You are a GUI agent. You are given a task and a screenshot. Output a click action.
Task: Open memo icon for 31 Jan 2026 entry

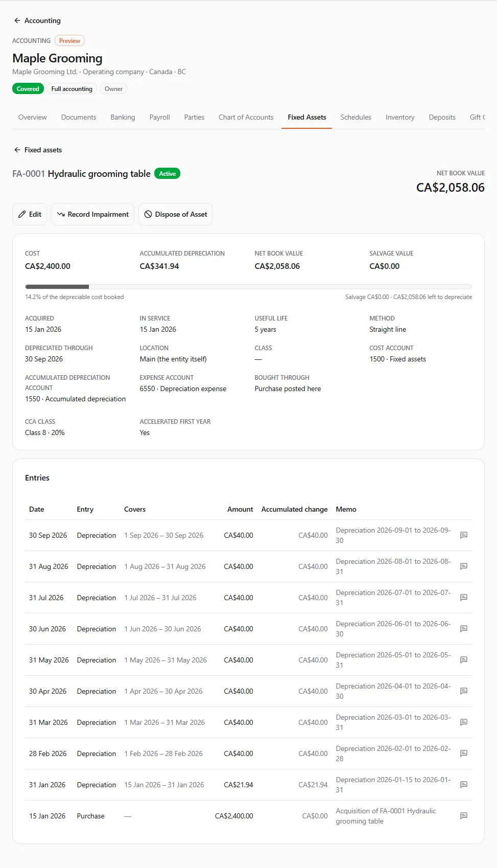pos(464,785)
